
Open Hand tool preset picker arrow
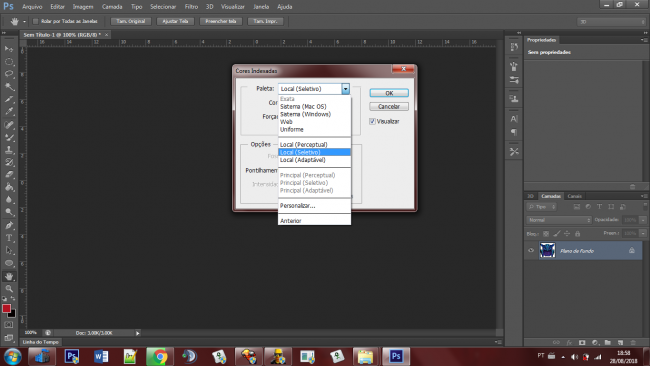[x=24, y=22]
